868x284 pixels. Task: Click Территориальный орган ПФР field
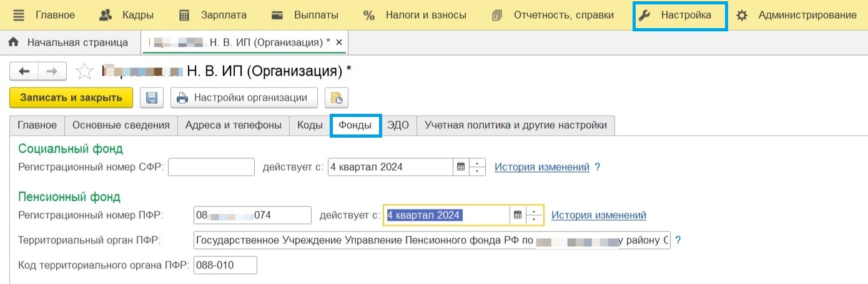click(x=432, y=240)
